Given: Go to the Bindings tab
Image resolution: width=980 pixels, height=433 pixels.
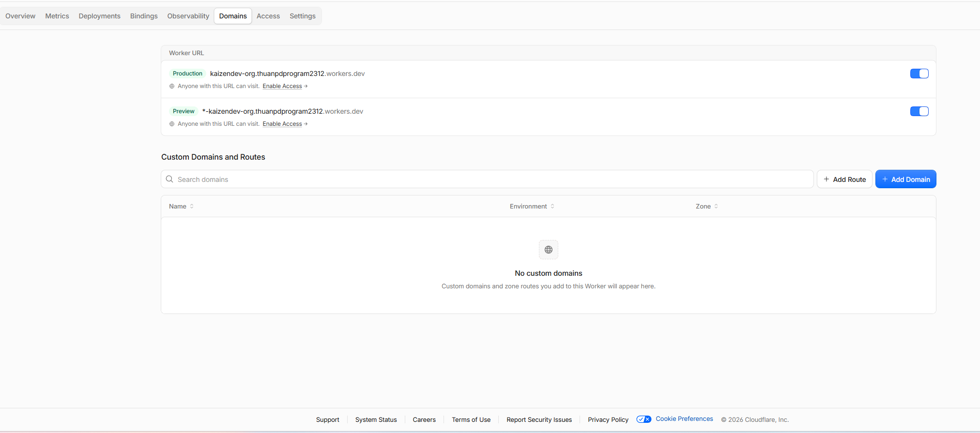Looking at the screenshot, I should [144, 16].
